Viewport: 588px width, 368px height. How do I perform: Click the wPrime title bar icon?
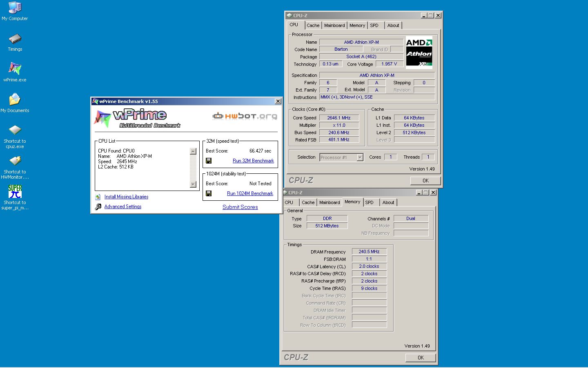(95, 101)
